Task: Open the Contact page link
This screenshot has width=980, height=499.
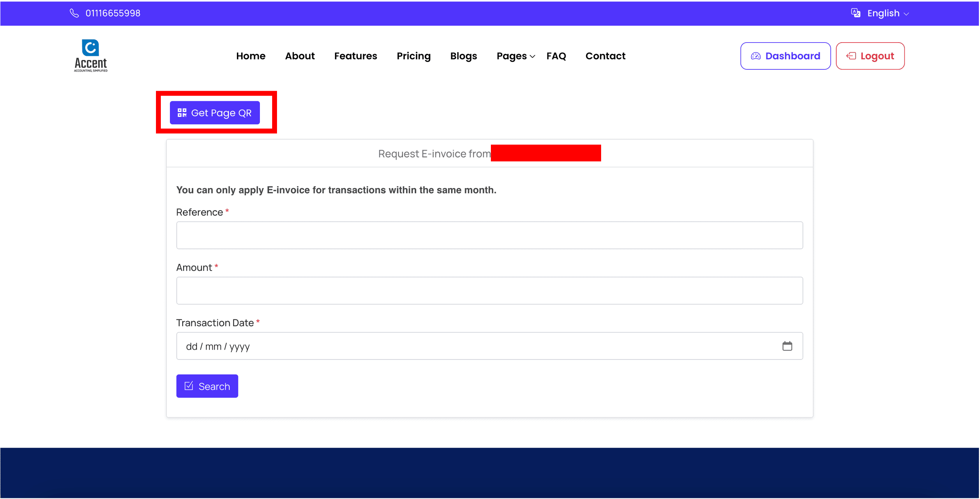Action: [x=605, y=56]
